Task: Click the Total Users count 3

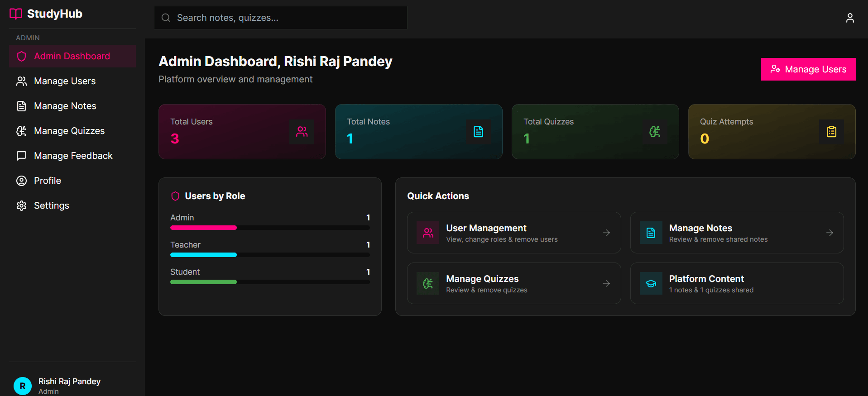Action: click(175, 138)
